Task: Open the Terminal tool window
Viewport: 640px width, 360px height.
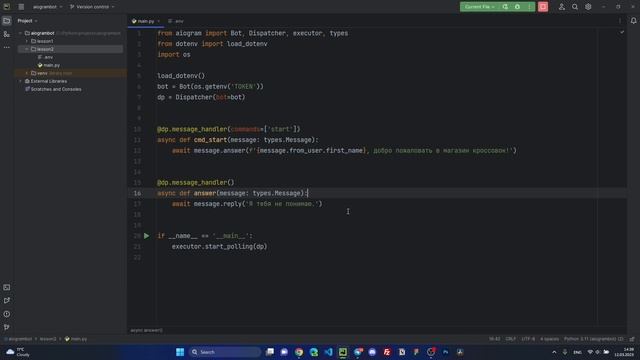Action: click(7, 287)
